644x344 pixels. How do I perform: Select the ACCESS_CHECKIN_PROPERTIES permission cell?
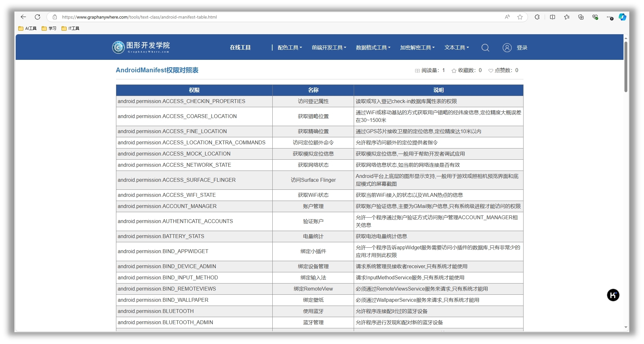pos(194,101)
